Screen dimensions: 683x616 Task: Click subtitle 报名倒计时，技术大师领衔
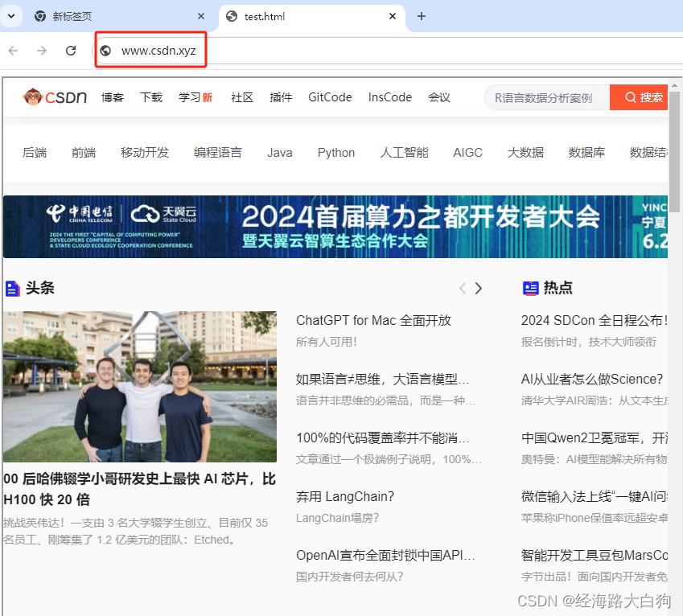point(589,342)
